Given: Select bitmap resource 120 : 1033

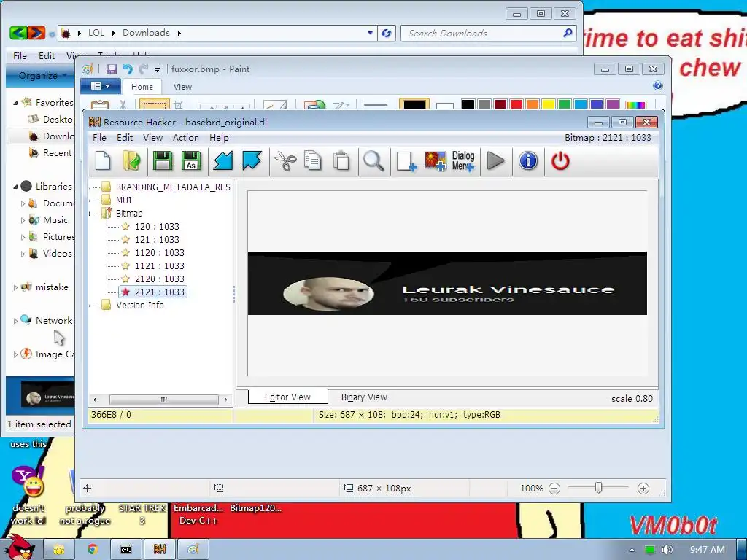Looking at the screenshot, I should (x=157, y=227).
